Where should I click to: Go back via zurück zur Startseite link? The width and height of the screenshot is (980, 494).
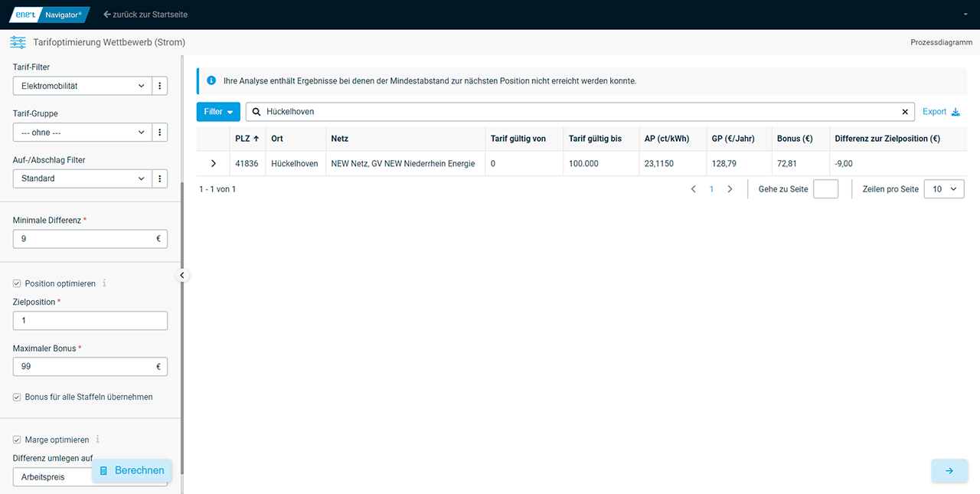tap(145, 15)
